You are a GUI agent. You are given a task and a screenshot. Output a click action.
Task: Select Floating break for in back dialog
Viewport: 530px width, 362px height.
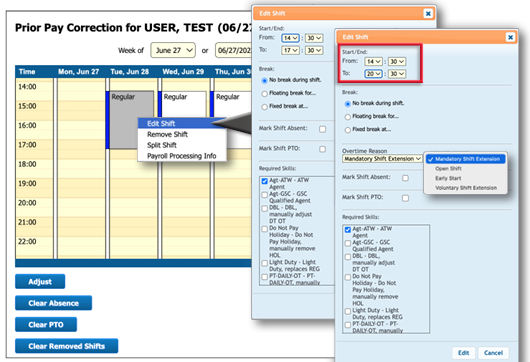point(264,94)
